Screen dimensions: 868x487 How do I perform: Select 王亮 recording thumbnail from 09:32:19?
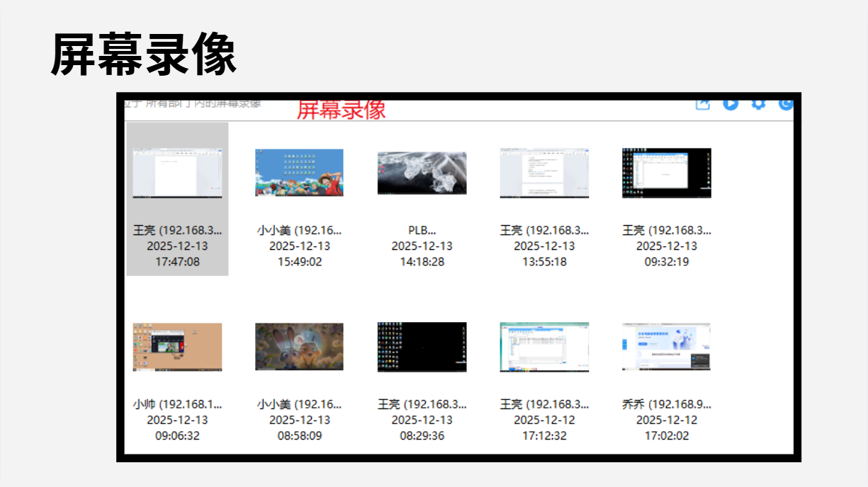(666, 173)
